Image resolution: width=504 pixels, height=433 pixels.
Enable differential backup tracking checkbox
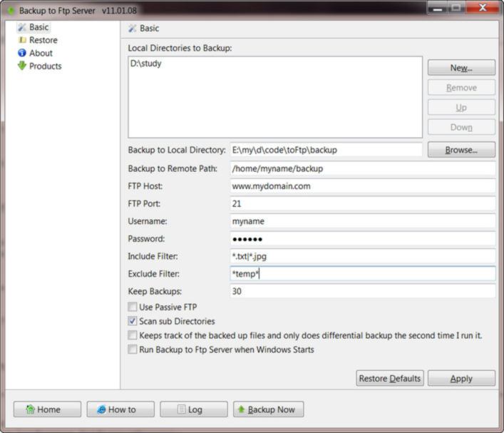click(x=133, y=335)
